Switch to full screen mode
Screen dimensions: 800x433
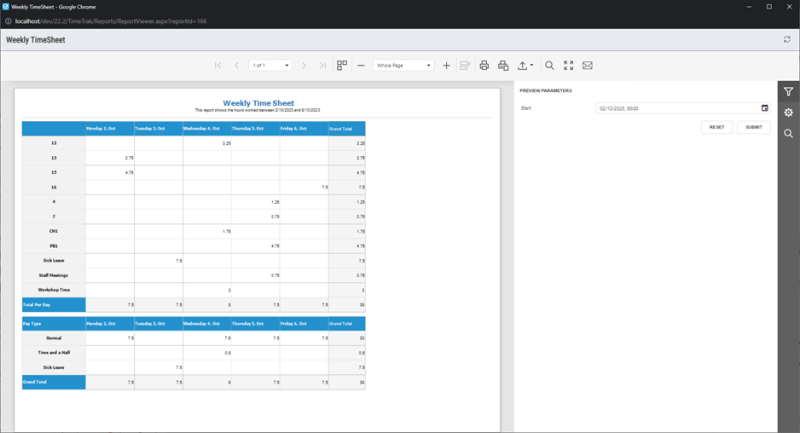[568, 65]
